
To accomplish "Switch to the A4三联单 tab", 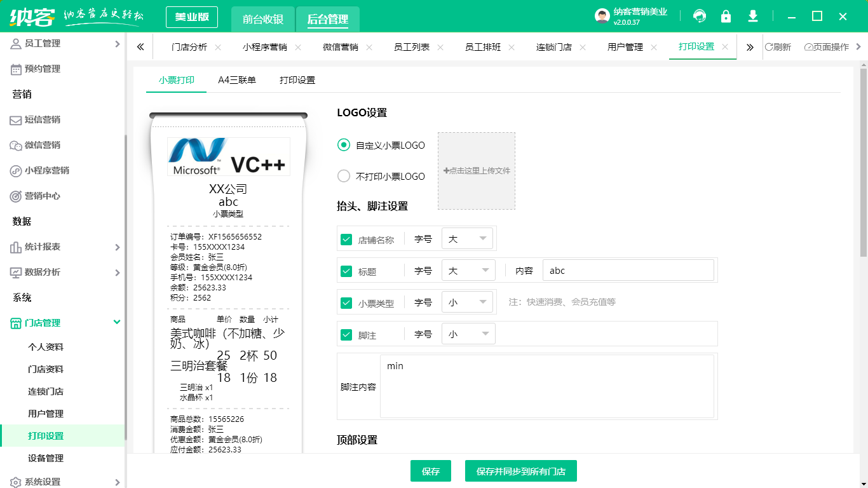I will tap(238, 80).
